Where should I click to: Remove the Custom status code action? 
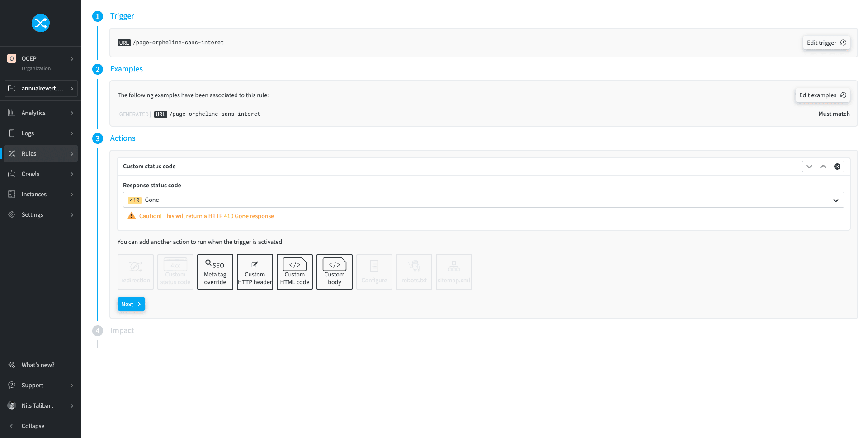click(837, 166)
